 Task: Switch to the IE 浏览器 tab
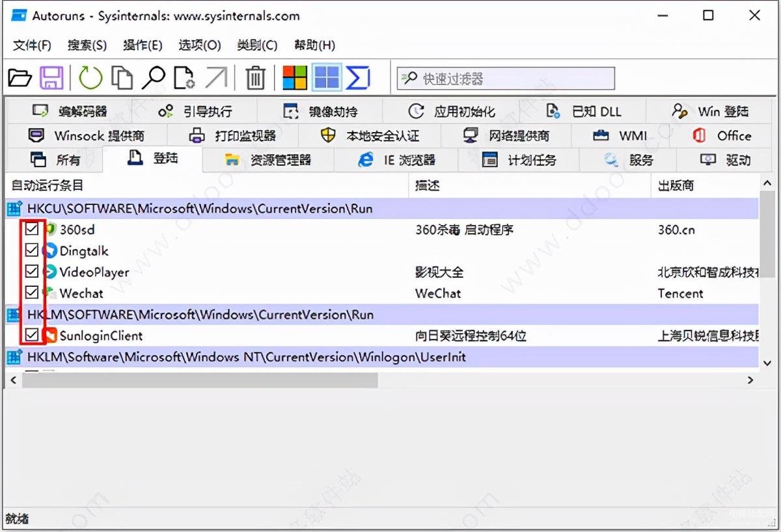pyautogui.click(x=396, y=160)
